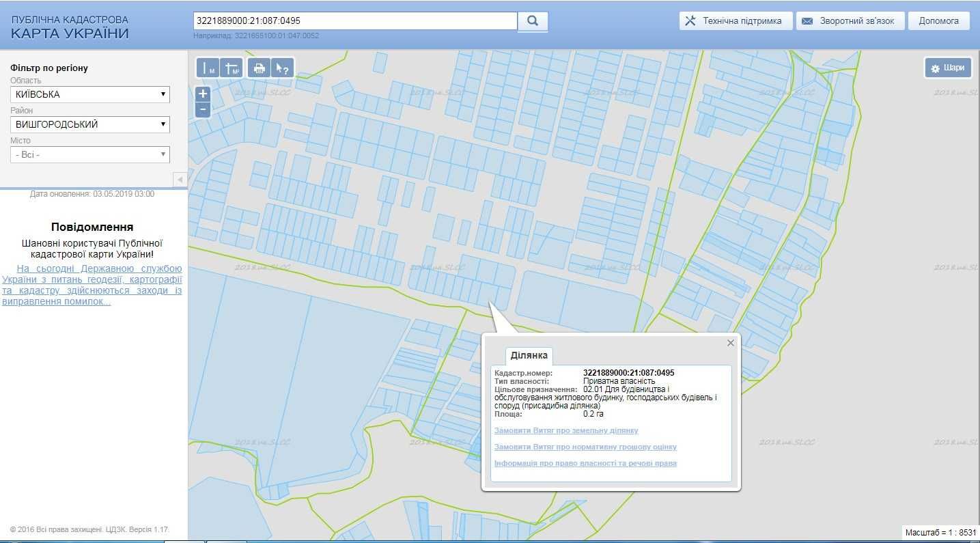The height and width of the screenshot is (543, 980).
Task: Click the area value 0.2 га
Action: [593, 414]
